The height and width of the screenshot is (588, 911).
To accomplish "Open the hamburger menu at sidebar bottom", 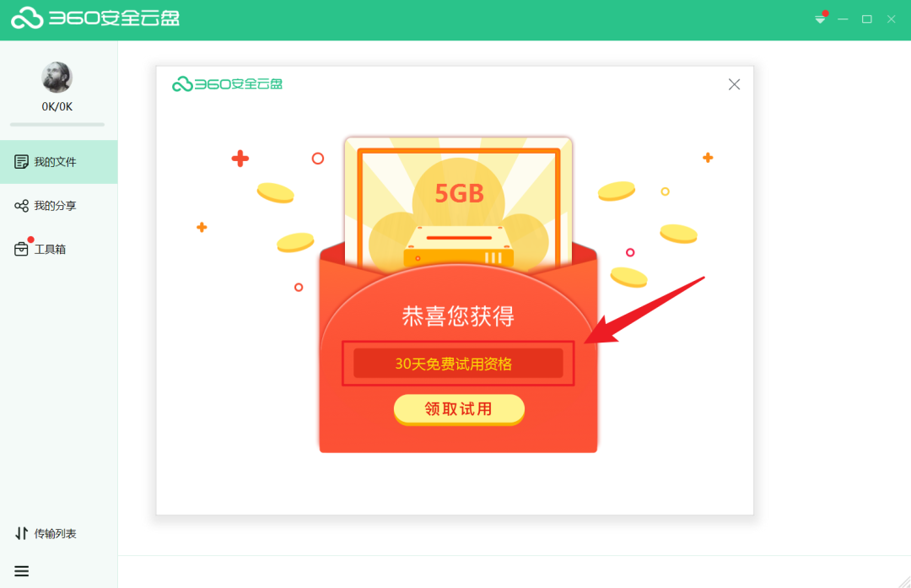I will pyautogui.click(x=21, y=571).
